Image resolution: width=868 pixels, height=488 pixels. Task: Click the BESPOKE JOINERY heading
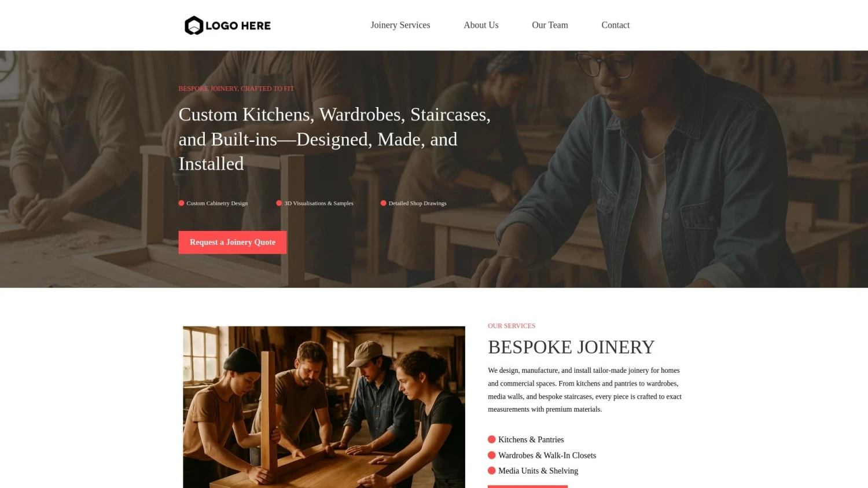coord(571,347)
